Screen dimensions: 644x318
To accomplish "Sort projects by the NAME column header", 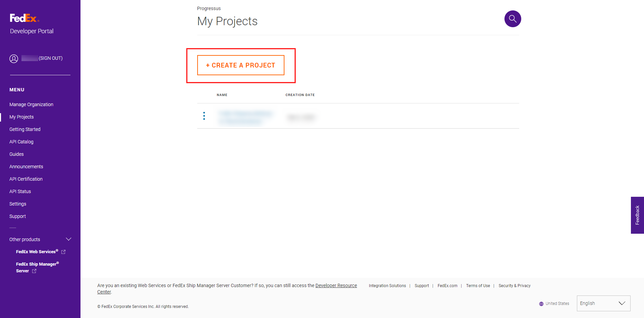I will pyautogui.click(x=222, y=95).
